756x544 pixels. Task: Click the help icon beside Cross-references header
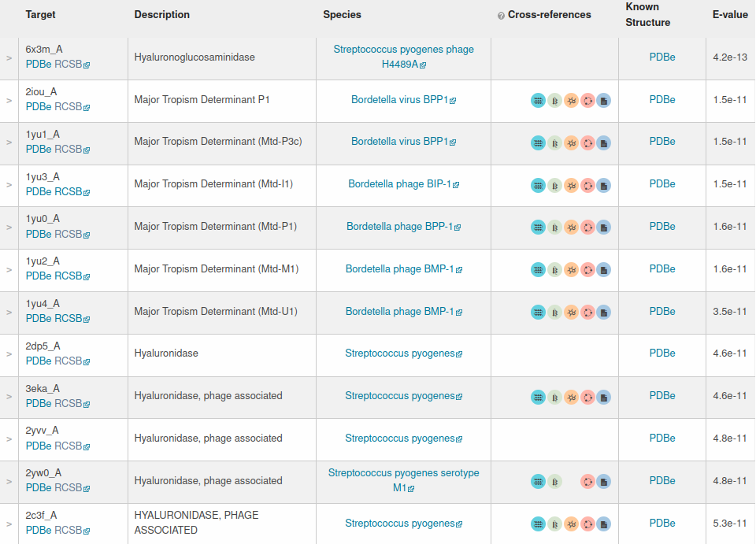click(501, 16)
